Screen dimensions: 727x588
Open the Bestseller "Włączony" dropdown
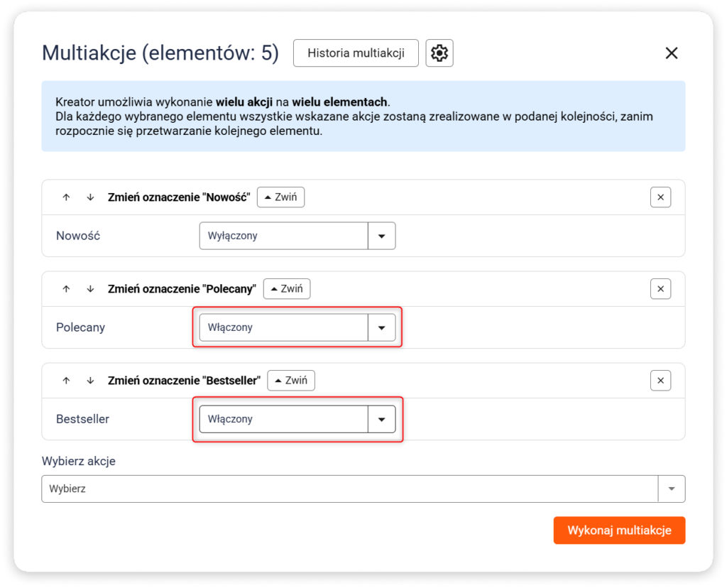(297, 419)
